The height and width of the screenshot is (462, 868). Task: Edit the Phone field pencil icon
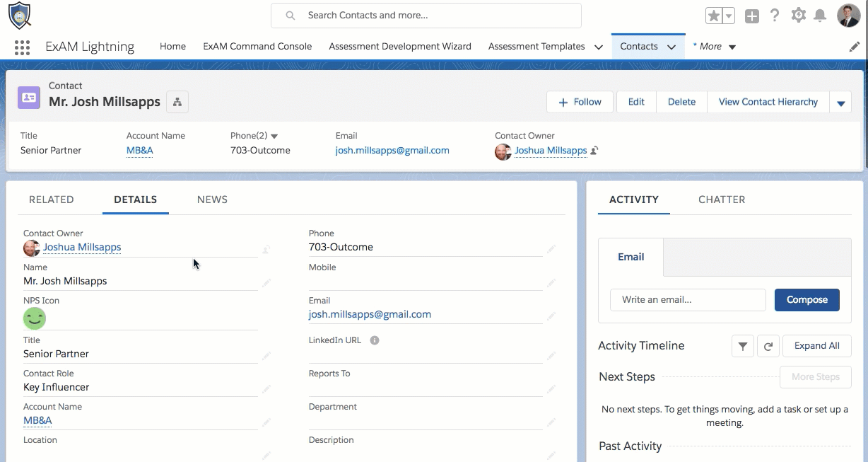[551, 249]
